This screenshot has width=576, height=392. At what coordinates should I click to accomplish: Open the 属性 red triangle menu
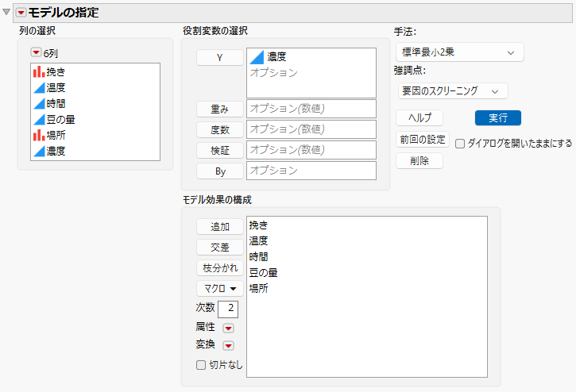(x=228, y=328)
